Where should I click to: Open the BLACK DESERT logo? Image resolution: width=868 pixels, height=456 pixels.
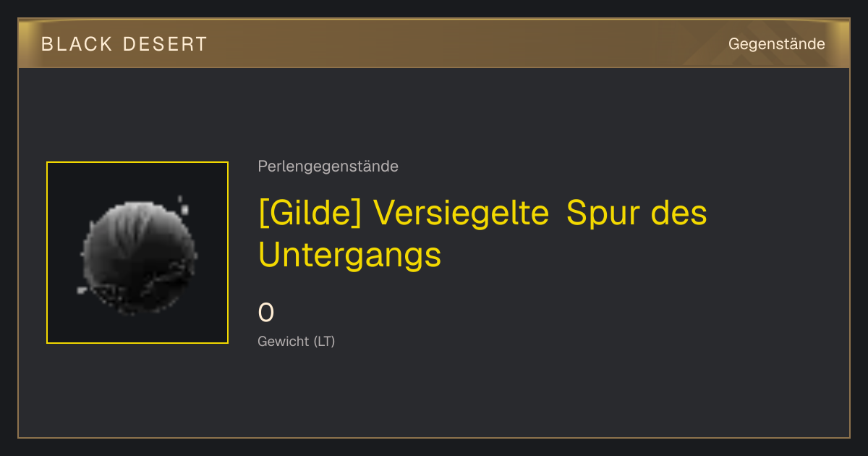tap(124, 44)
